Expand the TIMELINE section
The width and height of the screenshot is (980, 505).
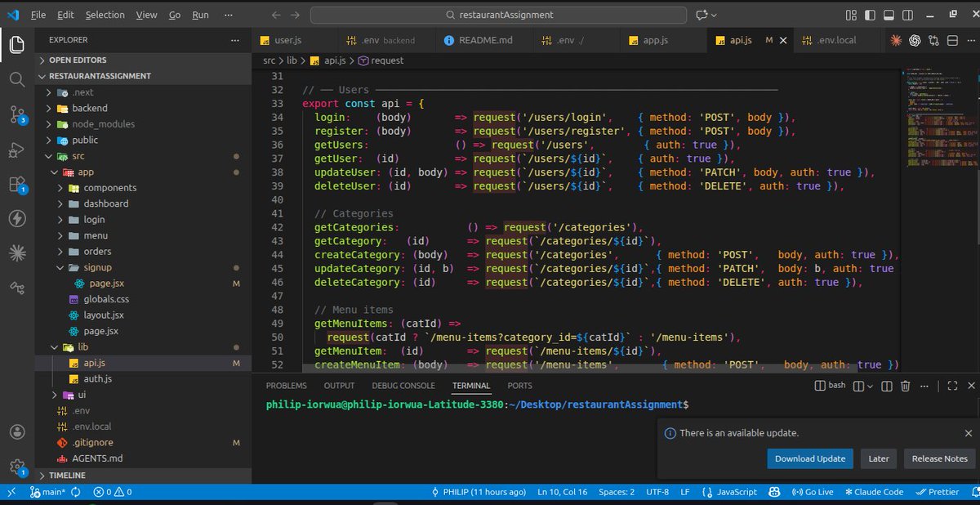(144, 475)
